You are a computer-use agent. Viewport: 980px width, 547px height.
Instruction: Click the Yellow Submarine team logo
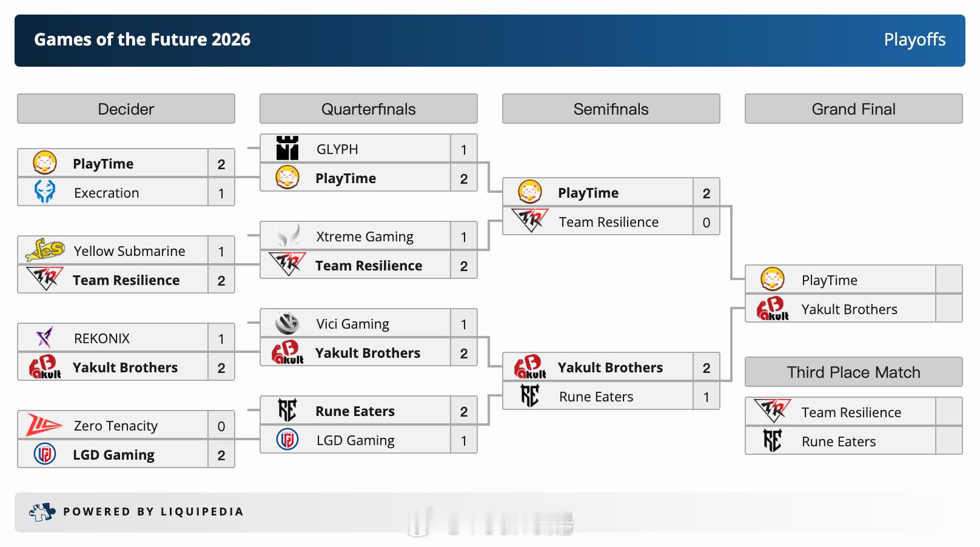(x=45, y=250)
